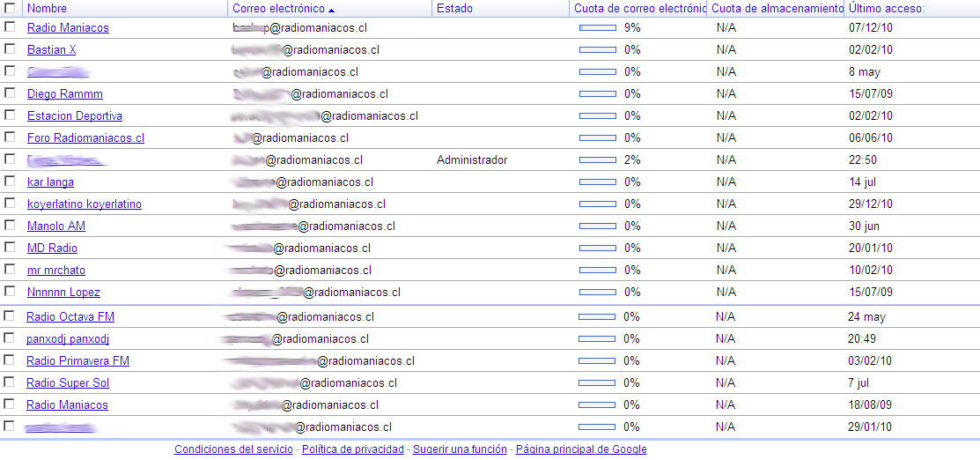Open Radio Octava FM user link

(x=70, y=316)
